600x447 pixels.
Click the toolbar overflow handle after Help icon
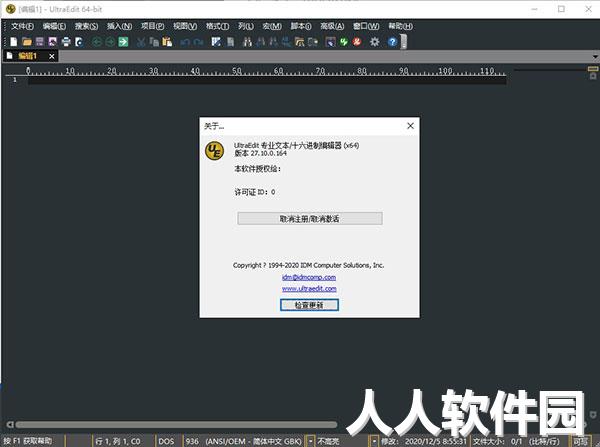(x=403, y=42)
